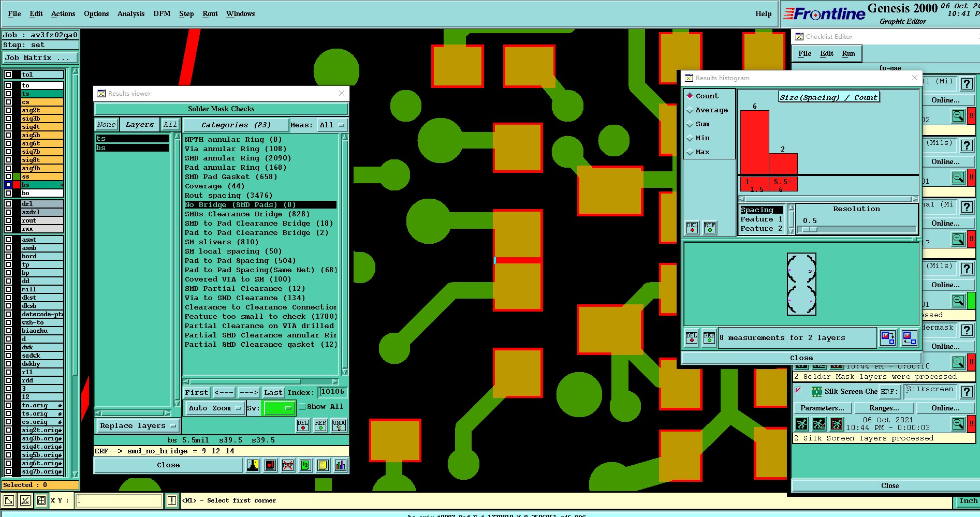Open the DFM menu
Image resolution: width=980 pixels, height=517 pixels.
(x=162, y=13)
